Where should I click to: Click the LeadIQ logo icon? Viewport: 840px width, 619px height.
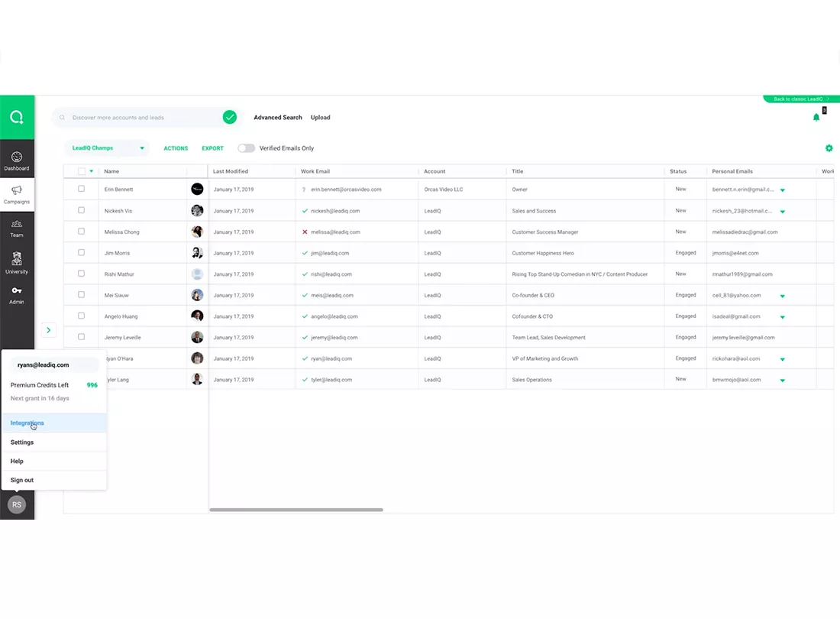pos(17,117)
